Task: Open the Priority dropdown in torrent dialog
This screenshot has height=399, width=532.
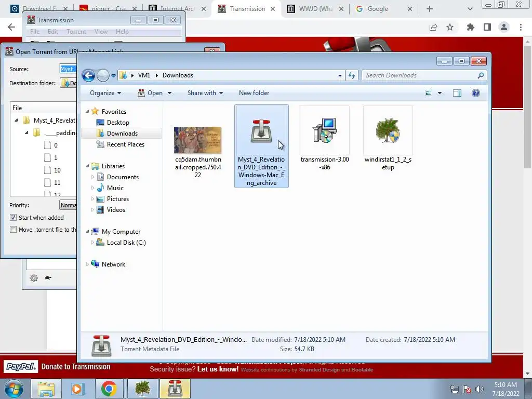Action: (x=68, y=205)
